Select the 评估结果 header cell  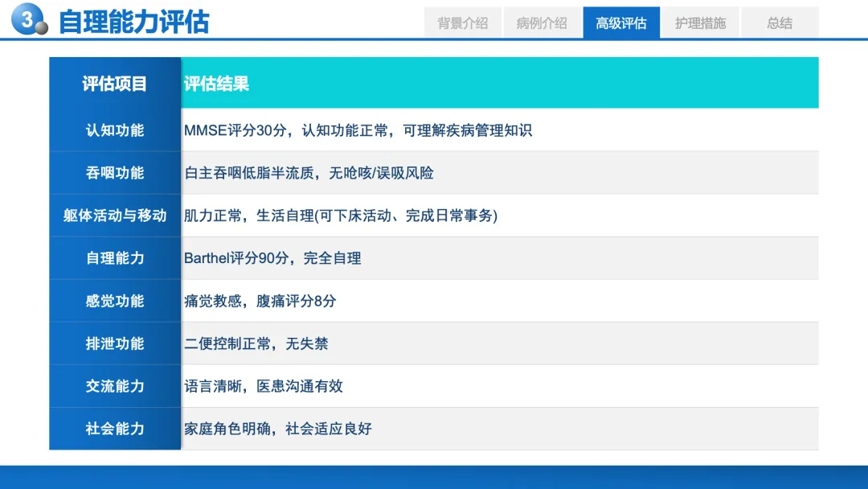point(499,84)
